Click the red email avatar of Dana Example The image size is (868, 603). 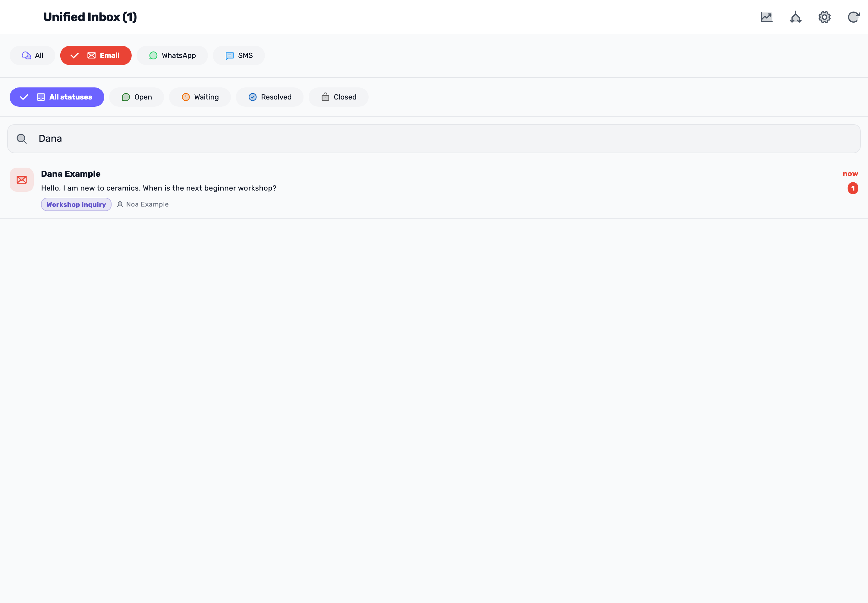21,180
